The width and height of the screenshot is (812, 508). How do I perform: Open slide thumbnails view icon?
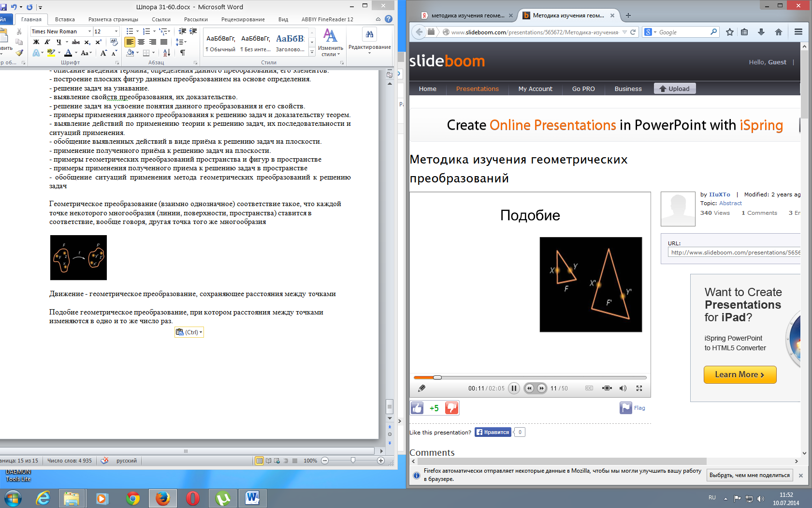point(607,388)
